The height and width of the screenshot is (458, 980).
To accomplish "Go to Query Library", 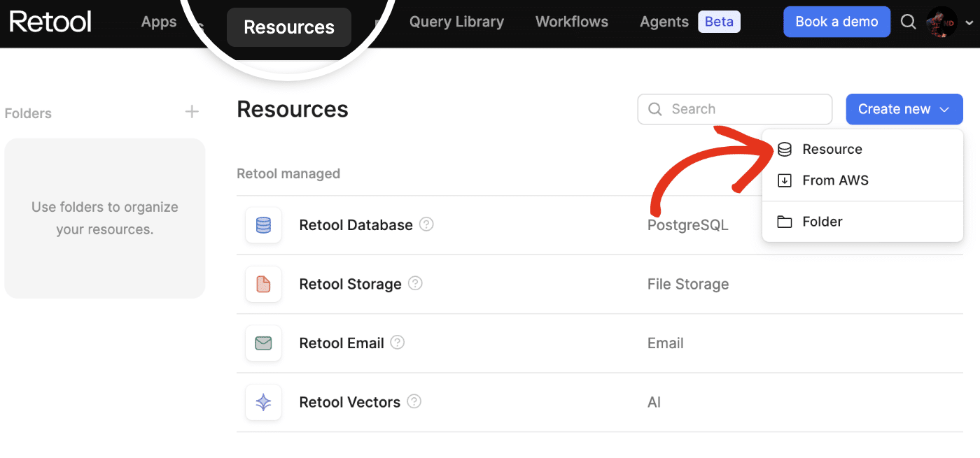I will (456, 22).
